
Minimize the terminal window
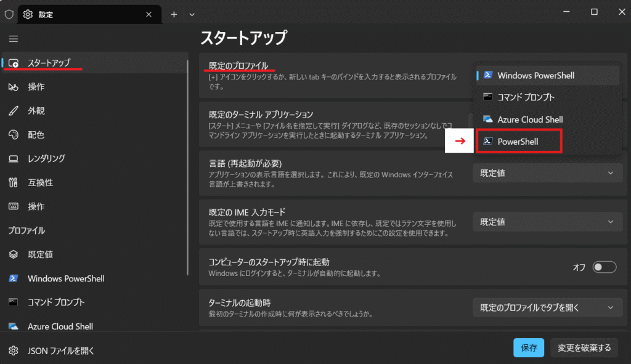coord(567,12)
